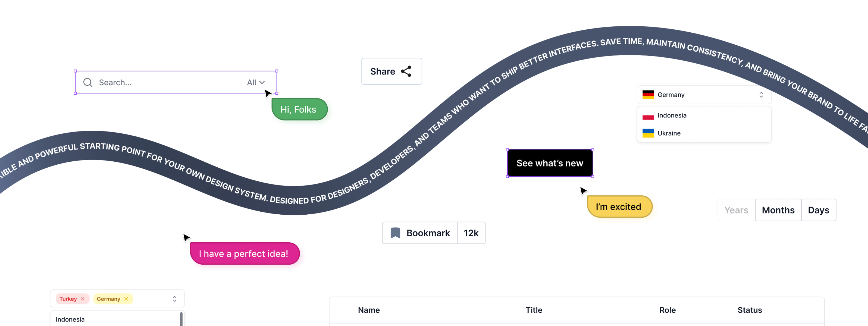Open the All filter dropdown
Image resolution: width=868 pixels, height=326 pixels.
point(256,82)
